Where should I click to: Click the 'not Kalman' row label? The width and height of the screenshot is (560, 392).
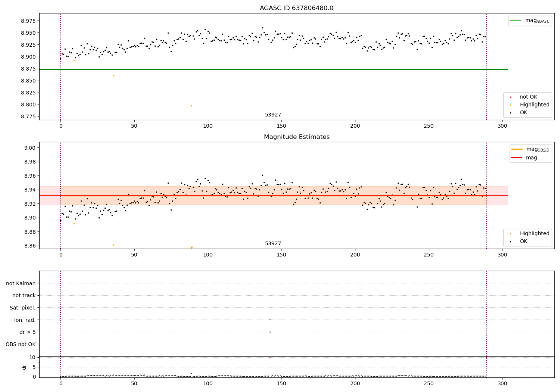[21, 284]
